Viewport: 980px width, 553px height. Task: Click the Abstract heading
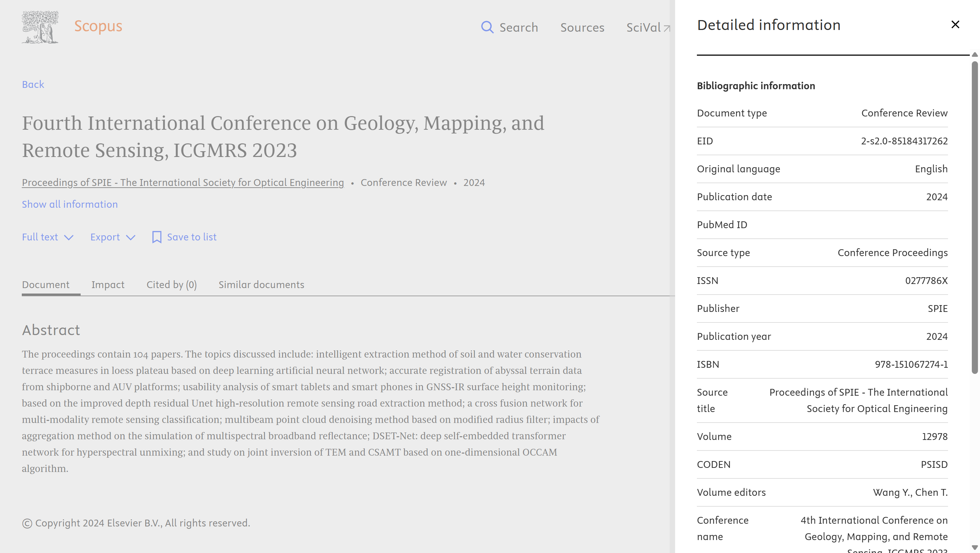coord(51,330)
